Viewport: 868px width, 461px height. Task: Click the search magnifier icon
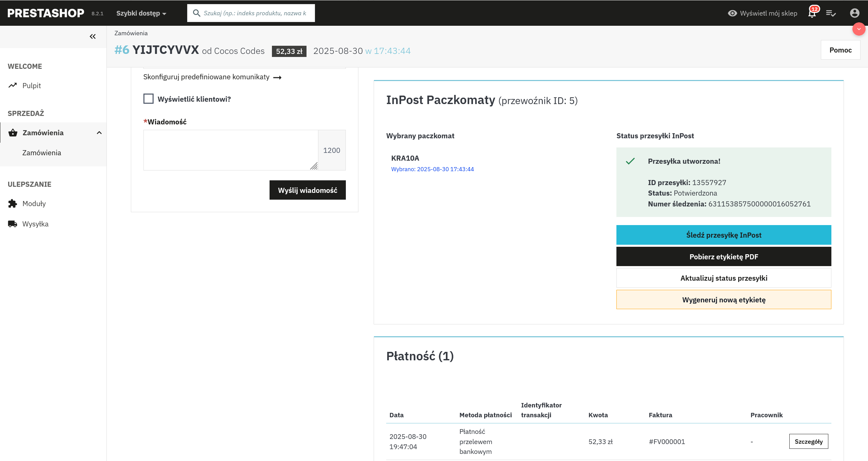(196, 13)
